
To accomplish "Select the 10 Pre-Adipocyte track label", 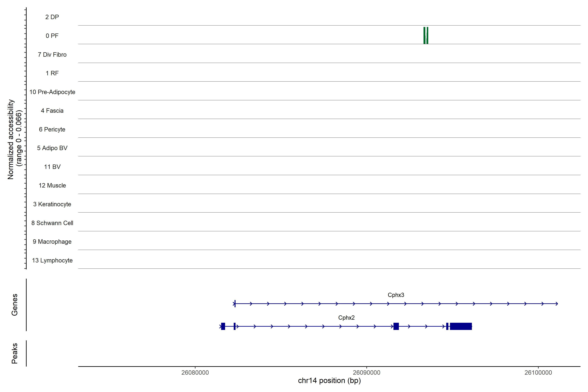I will tap(52, 92).
